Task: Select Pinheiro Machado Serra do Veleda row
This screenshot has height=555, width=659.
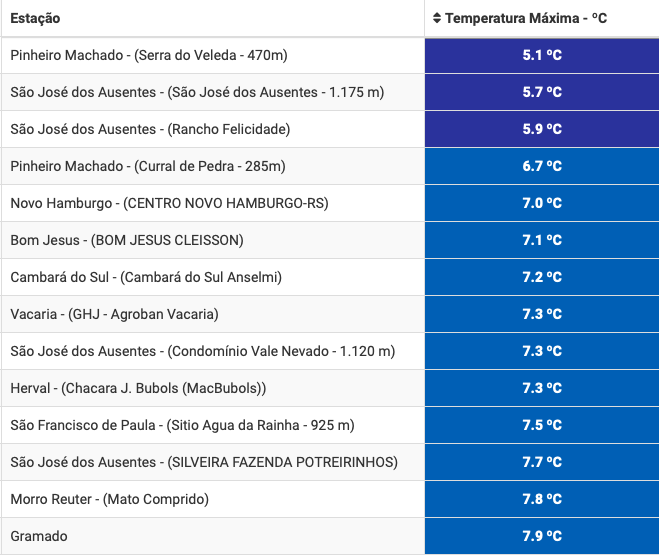Action: (148, 55)
